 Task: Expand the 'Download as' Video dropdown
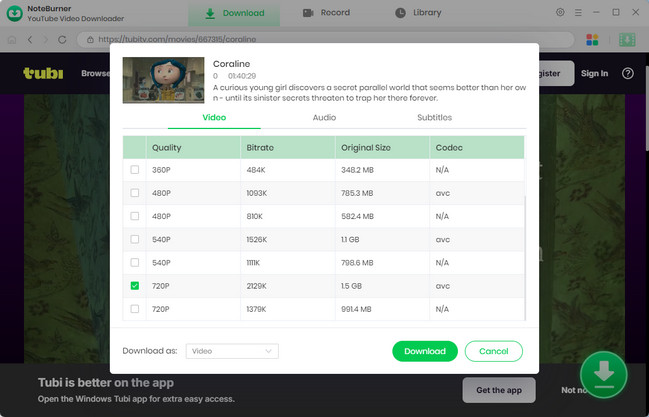[x=232, y=351]
